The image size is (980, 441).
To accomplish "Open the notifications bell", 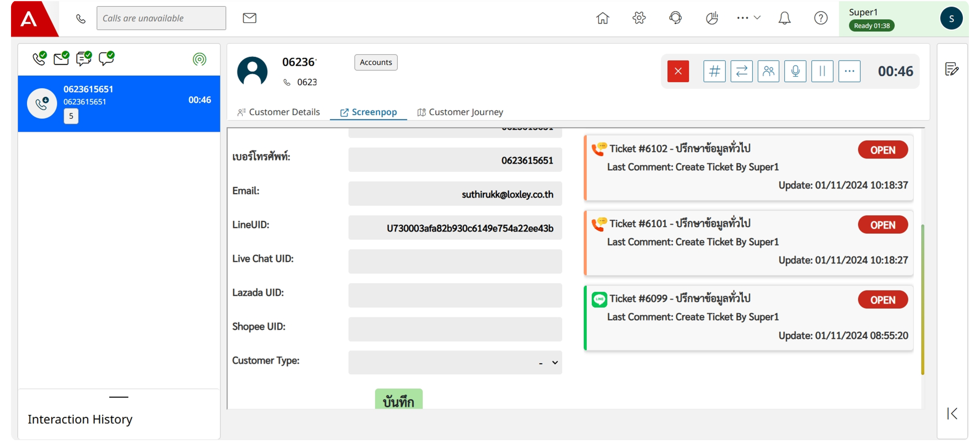I will [784, 18].
